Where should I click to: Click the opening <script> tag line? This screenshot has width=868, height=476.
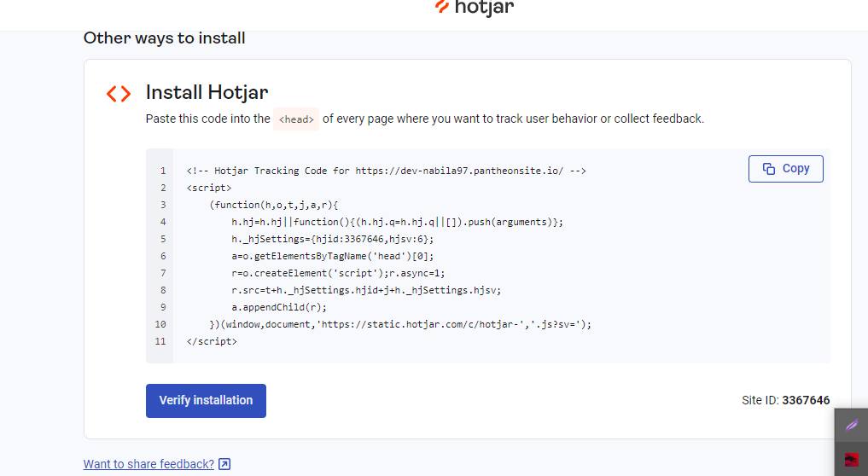click(209, 188)
